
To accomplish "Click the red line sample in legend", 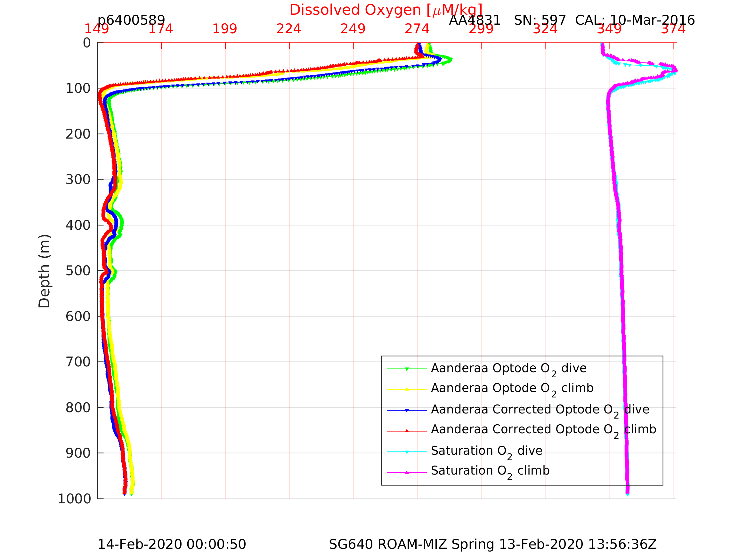I will click(407, 431).
